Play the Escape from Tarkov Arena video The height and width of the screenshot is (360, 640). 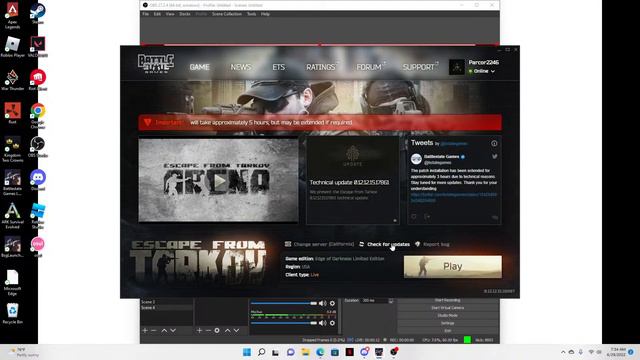click(x=219, y=180)
